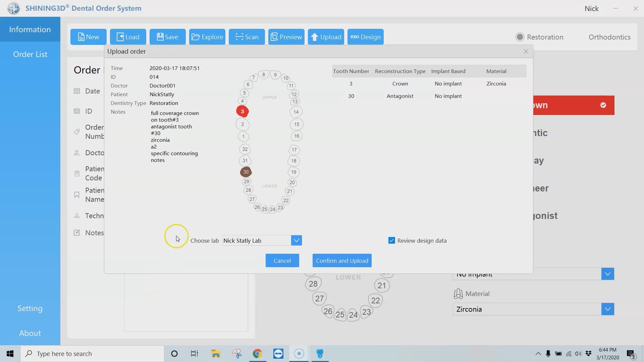Click the Crown cell in the order table
The image size is (644, 362).
(400, 83)
